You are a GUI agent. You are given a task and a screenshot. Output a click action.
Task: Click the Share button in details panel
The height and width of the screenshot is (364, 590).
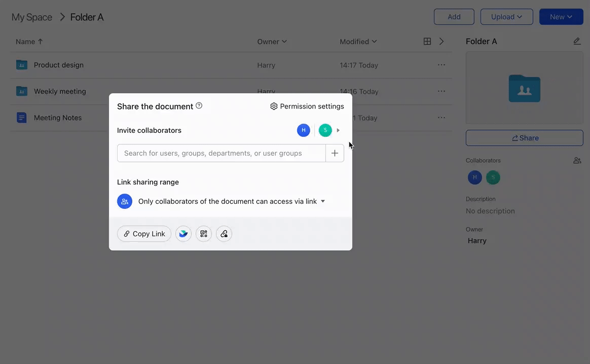tap(525, 138)
